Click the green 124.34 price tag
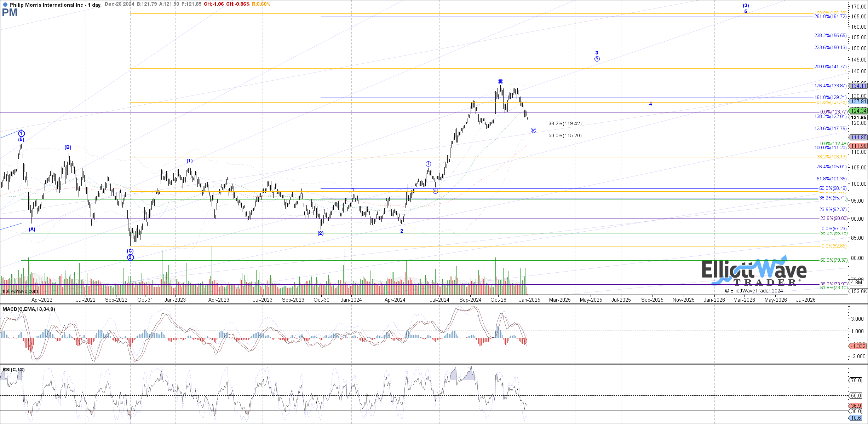Image resolution: width=868 pixels, height=424 pixels. 859,111
